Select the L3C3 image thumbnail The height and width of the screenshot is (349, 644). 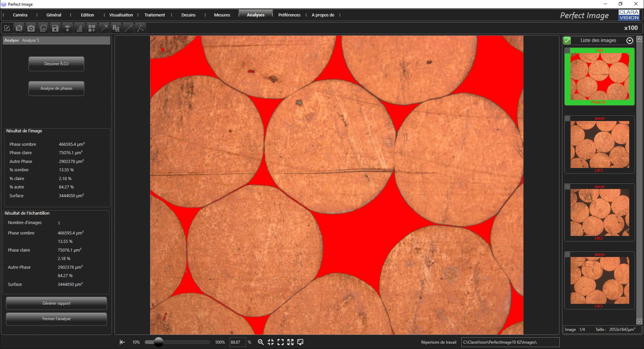[x=599, y=144]
